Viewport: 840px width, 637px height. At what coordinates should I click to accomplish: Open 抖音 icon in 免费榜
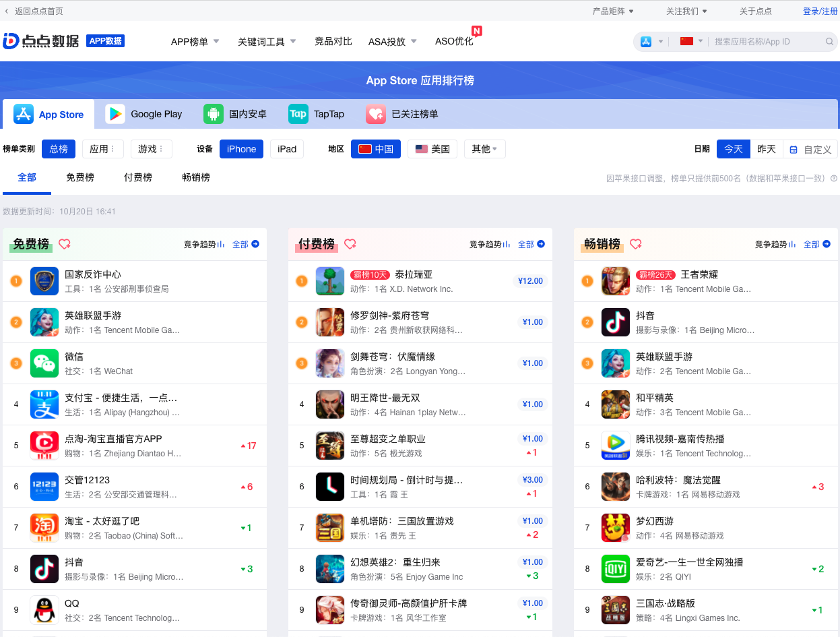click(44, 569)
